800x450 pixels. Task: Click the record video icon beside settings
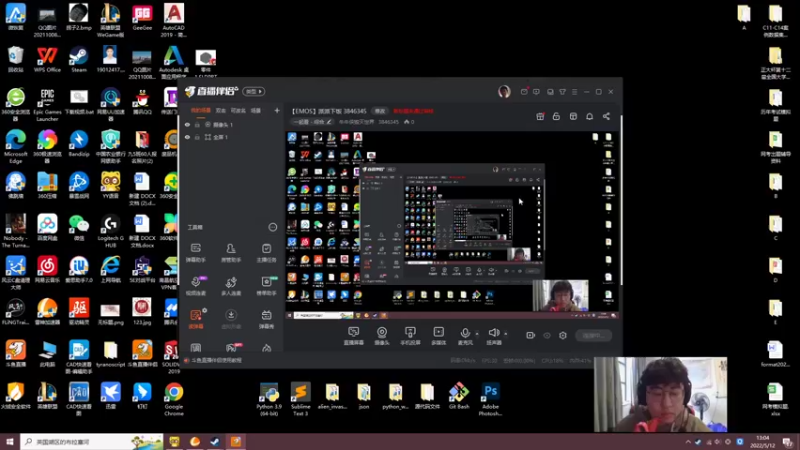point(531,335)
